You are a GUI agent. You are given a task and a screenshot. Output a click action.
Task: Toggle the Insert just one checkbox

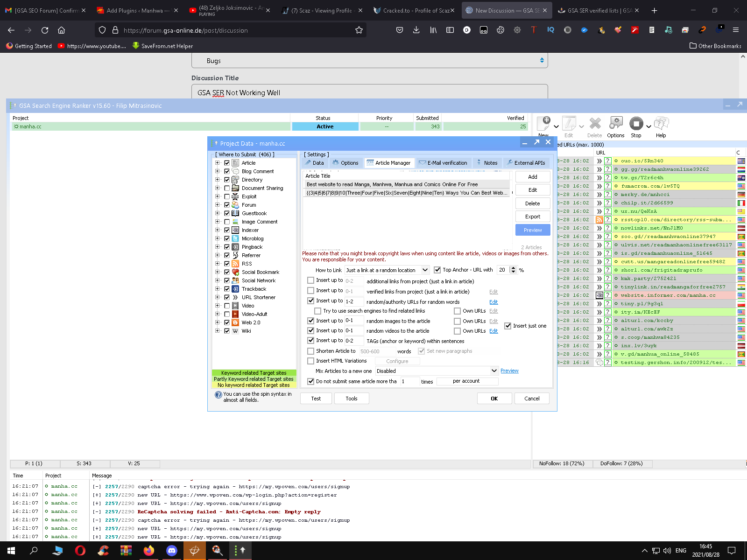[508, 326]
